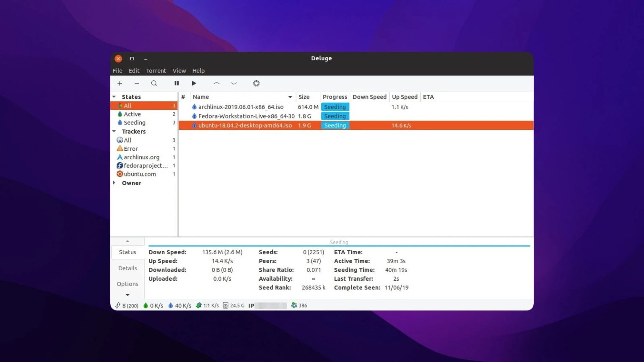Select the ubuntu.com tracker filter
The width and height of the screenshot is (644, 362).
click(x=140, y=174)
